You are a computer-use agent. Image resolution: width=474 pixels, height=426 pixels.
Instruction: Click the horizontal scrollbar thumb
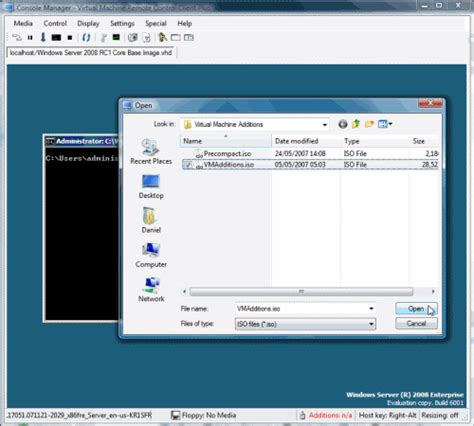[x=301, y=292]
